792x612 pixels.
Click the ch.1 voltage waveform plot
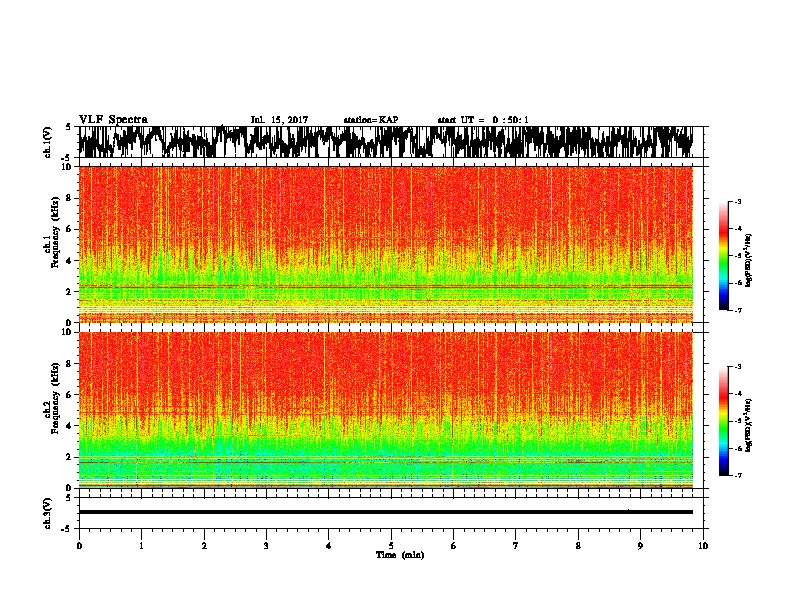[386, 142]
